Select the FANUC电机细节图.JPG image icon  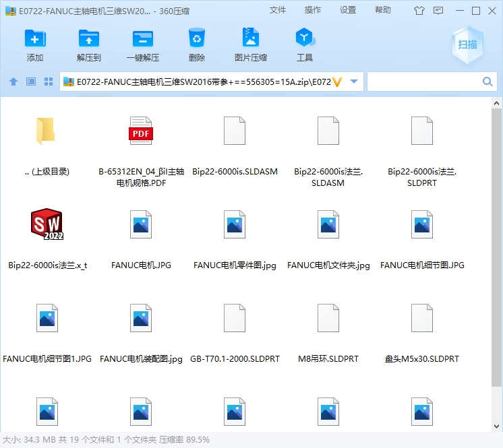pyautogui.click(x=422, y=224)
